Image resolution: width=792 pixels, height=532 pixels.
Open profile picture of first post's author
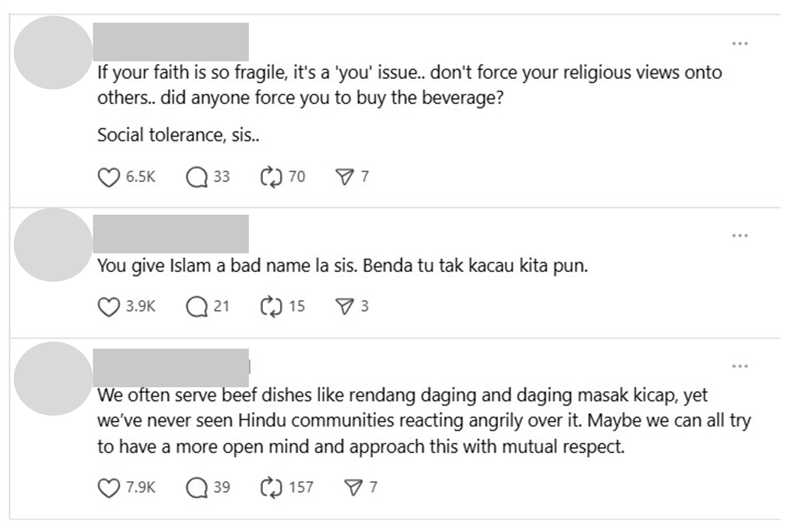pyautogui.click(x=53, y=53)
